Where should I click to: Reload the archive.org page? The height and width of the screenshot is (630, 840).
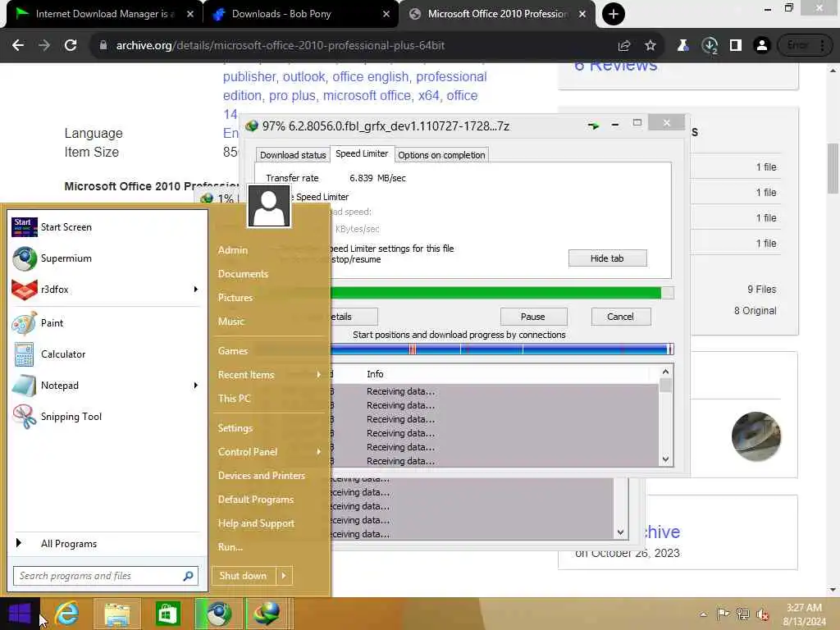71,46
